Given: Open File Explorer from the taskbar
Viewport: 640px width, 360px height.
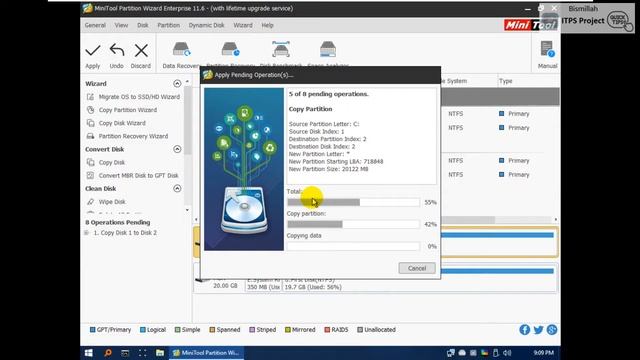Looking at the screenshot, I should pos(160,353).
